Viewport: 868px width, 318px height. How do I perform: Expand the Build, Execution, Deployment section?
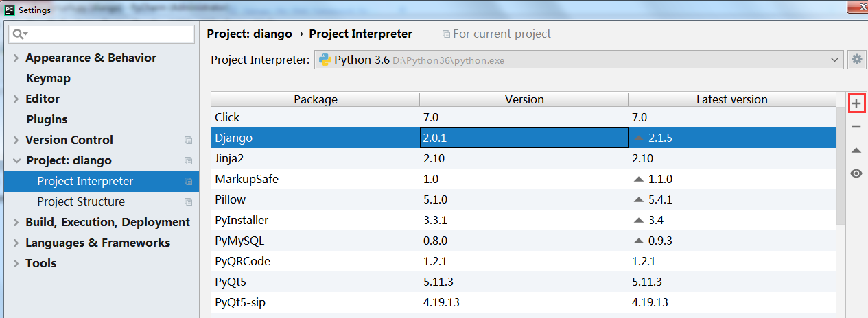(x=16, y=223)
